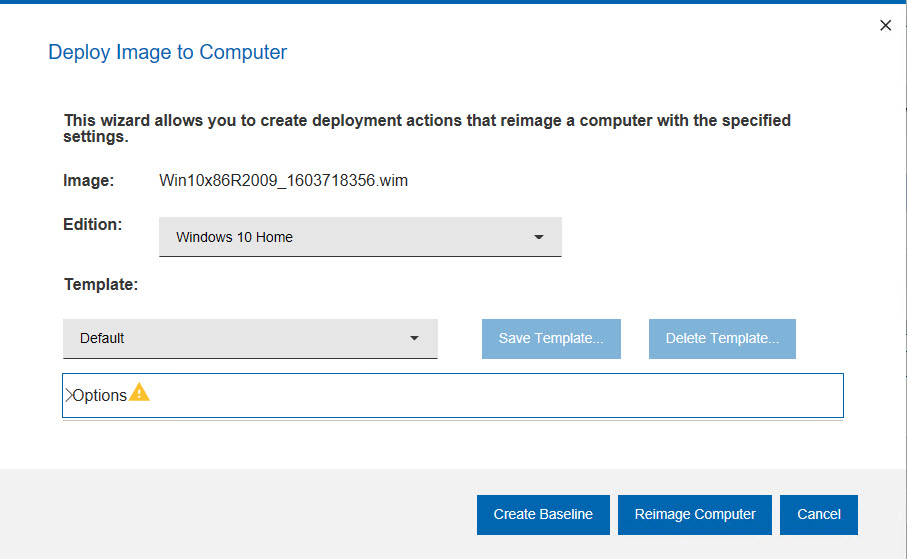
Task: Click the Deploy Image to Computer title
Action: coord(167,52)
